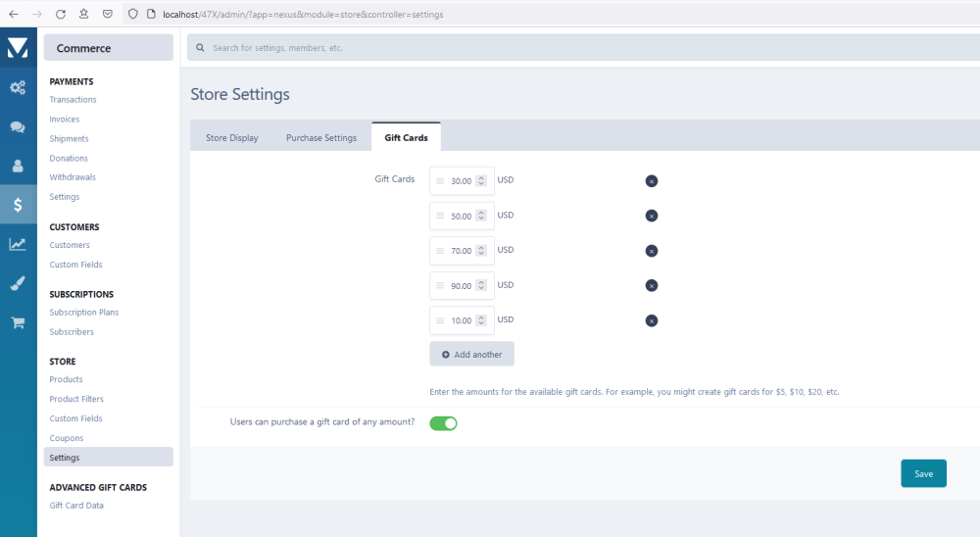The width and height of the screenshot is (980, 537).
Task: Open the Members person icon
Action: (x=18, y=166)
